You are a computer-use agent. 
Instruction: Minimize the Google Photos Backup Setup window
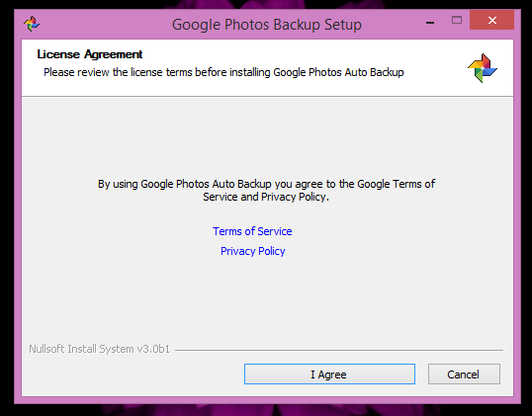click(x=430, y=23)
